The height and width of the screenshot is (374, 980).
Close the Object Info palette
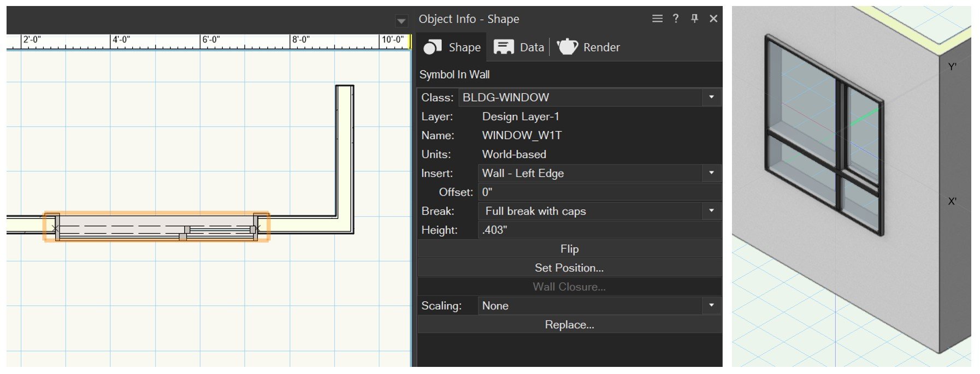tap(713, 19)
